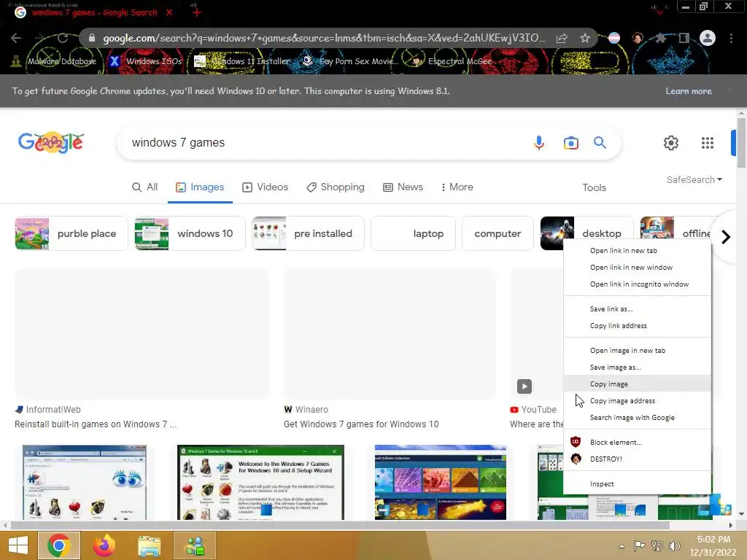747x560 pixels.
Task: Click Learn more on update notice
Action: coord(689,91)
